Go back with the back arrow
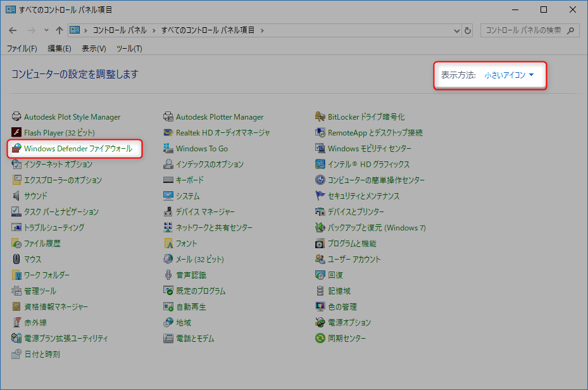This screenshot has width=588, height=390. click(13, 30)
